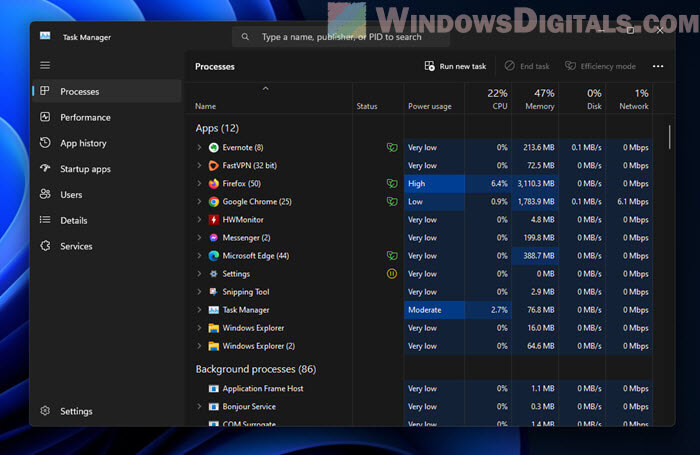Screen dimensions: 700x455
Task: Click the App history clock icon
Action: [45, 143]
